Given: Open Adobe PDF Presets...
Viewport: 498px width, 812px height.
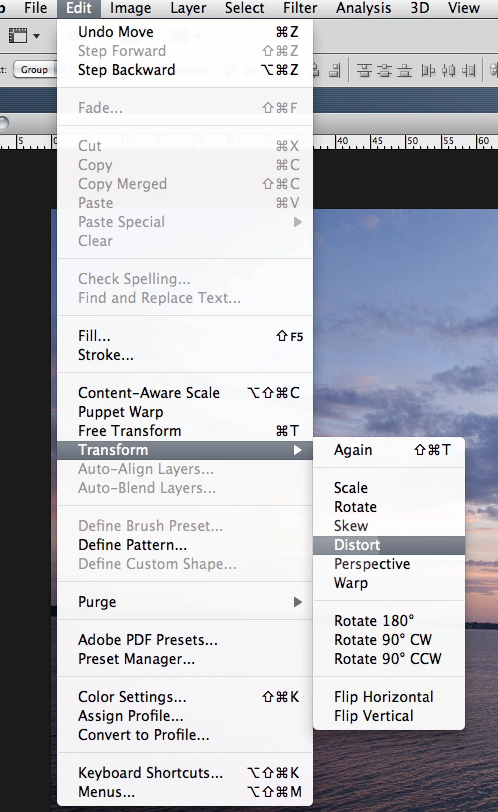Looking at the screenshot, I should point(185,640).
